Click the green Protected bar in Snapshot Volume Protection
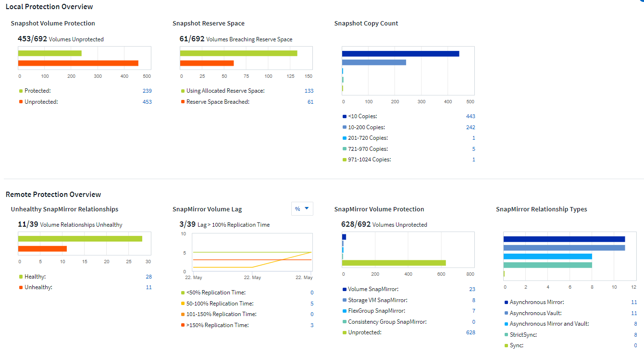The height and width of the screenshot is (354, 644). tap(50, 53)
